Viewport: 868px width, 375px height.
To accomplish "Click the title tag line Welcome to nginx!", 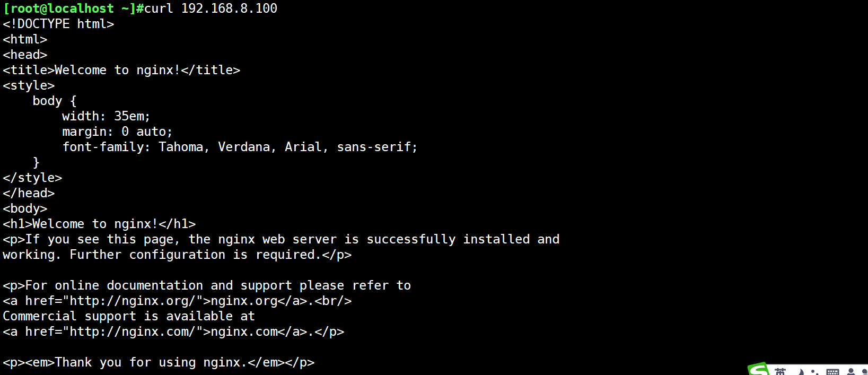I will click(x=121, y=70).
